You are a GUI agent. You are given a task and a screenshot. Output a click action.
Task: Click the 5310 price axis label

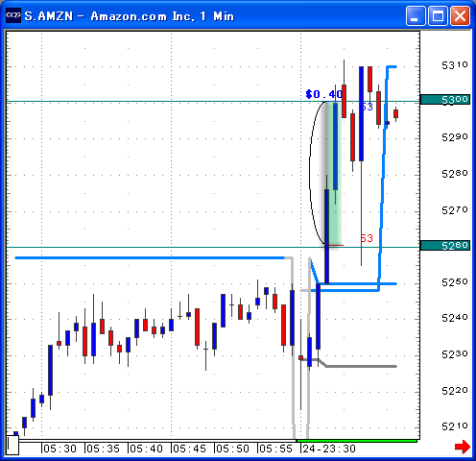(x=455, y=65)
